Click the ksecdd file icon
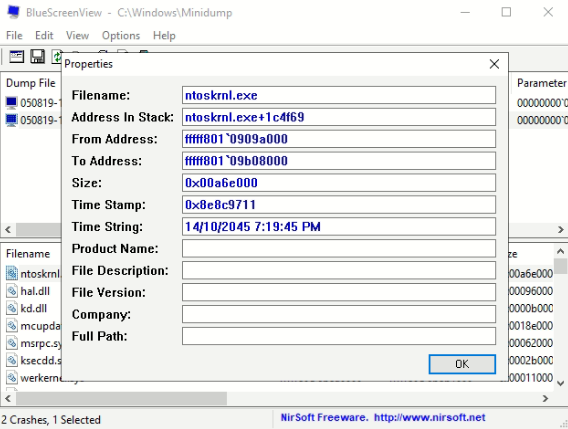Image resolution: width=568 pixels, height=429 pixels. (12, 360)
